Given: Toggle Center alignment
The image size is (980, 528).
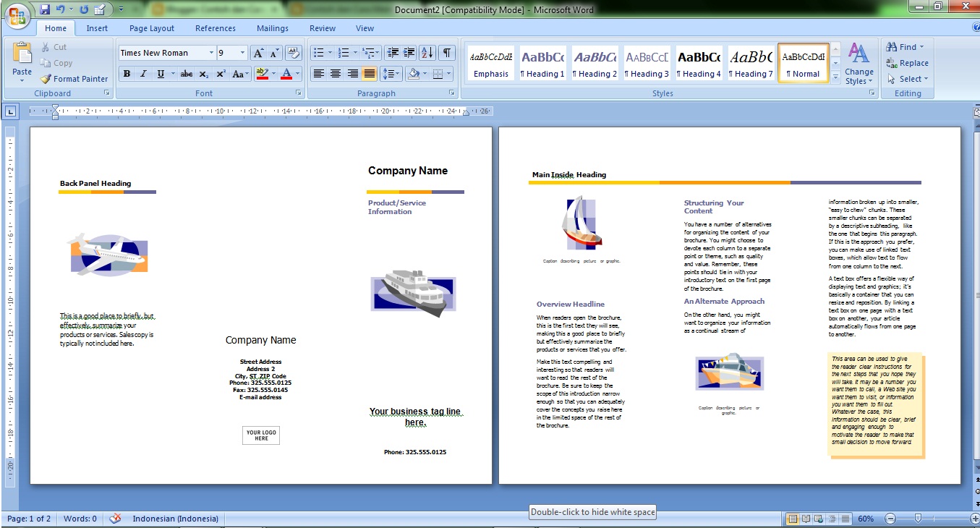Looking at the screenshot, I should click(x=335, y=74).
